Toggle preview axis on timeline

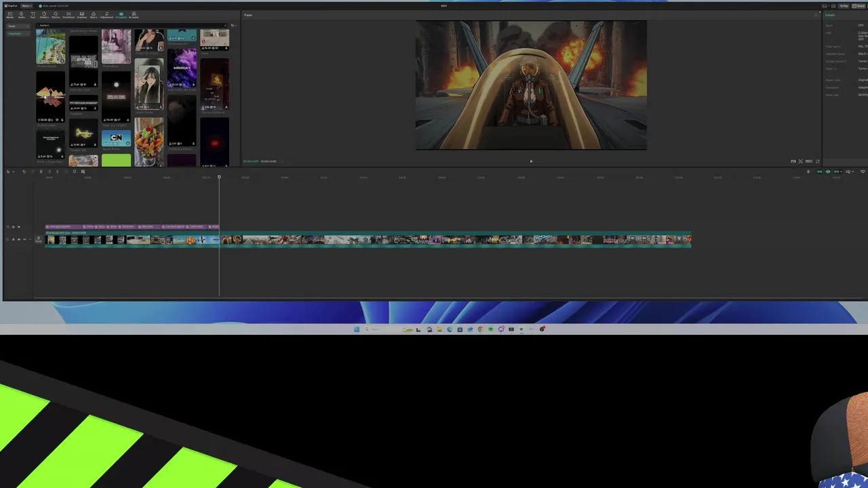pyautogui.click(x=848, y=171)
